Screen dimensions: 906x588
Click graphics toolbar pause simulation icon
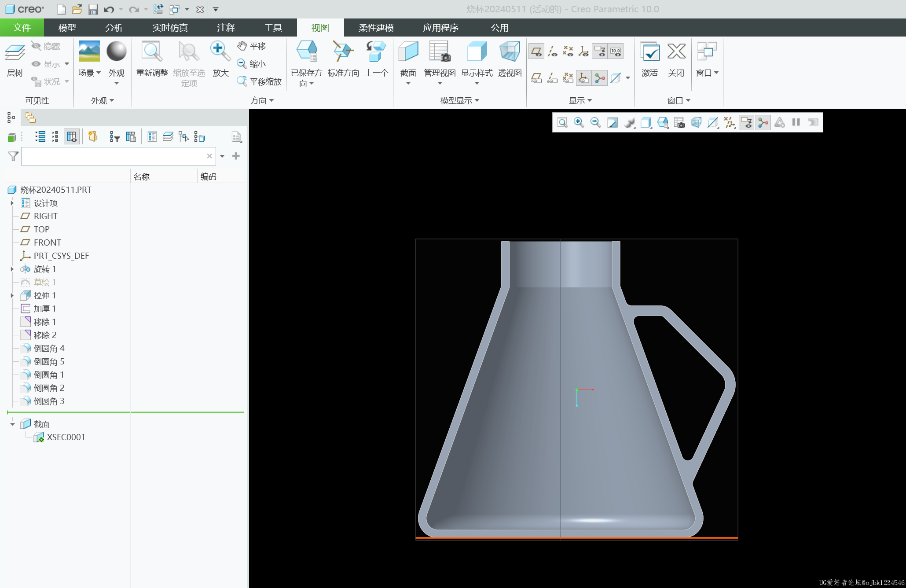click(x=796, y=122)
